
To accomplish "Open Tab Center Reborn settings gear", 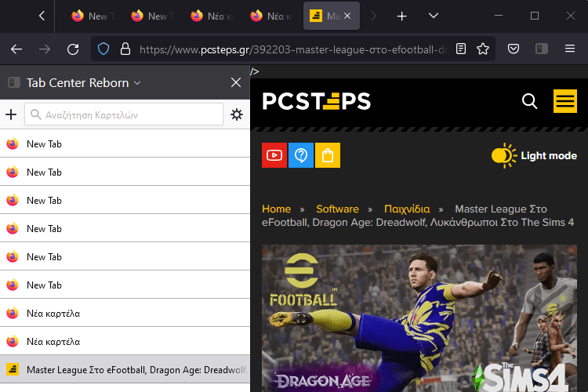I will [237, 114].
